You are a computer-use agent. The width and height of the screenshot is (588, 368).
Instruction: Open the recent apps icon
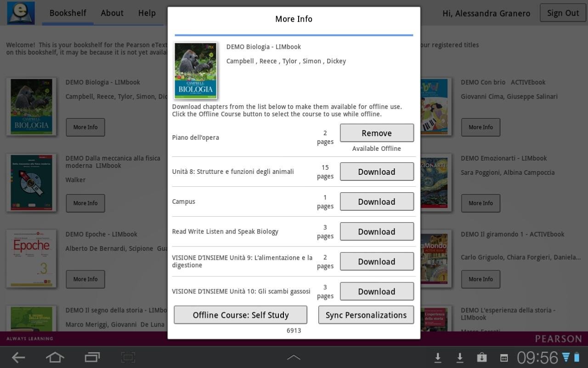coord(92,357)
